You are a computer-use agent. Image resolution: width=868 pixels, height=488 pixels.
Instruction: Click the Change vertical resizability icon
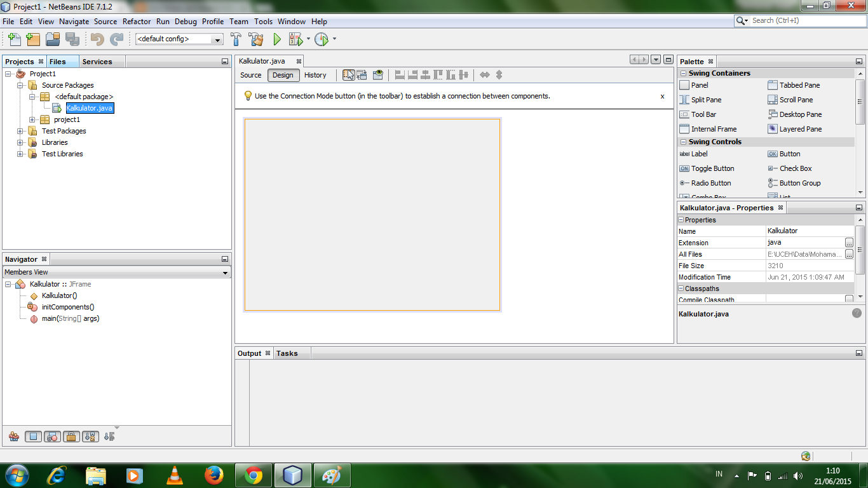499,75
